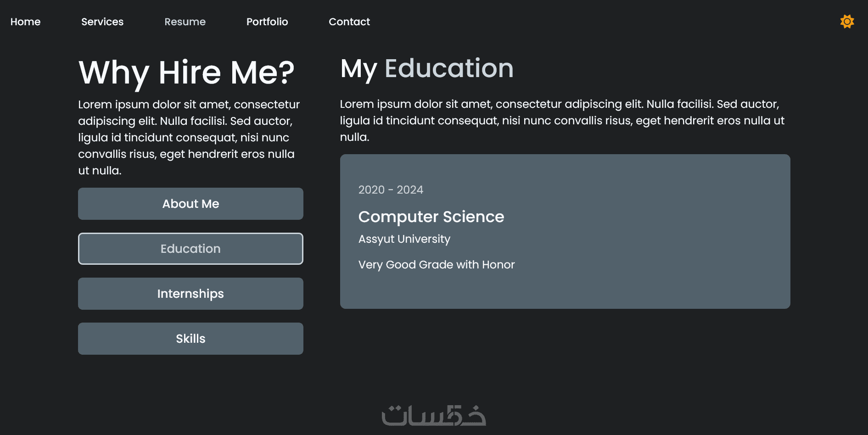Click the Khamsat Arabic logo watermark
Screen dimensions: 868x435
click(433, 415)
